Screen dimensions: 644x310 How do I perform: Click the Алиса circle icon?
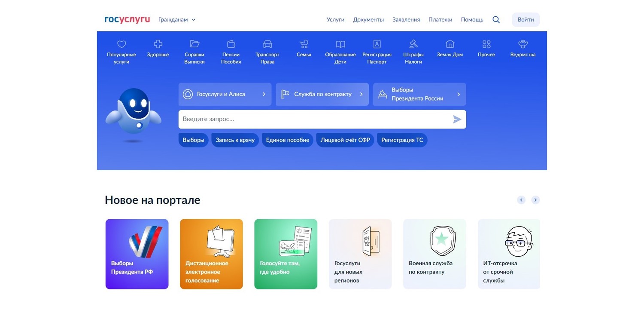tap(188, 94)
